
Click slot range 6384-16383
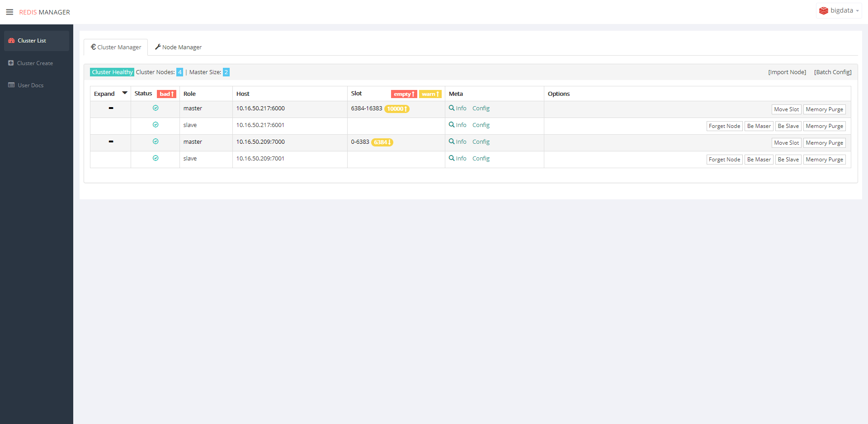(x=367, y=108)
